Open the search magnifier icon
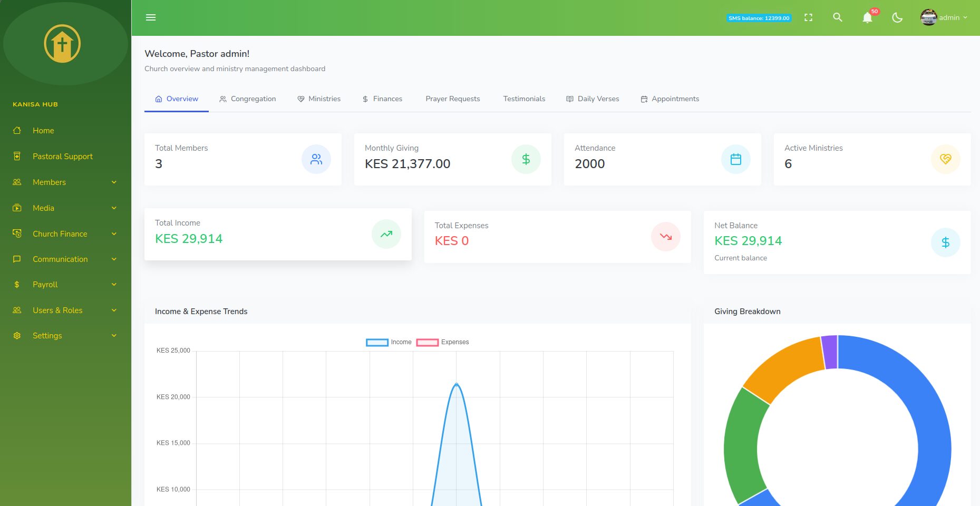980x506 pixels. pyautogui.click(x=838, y=17)
